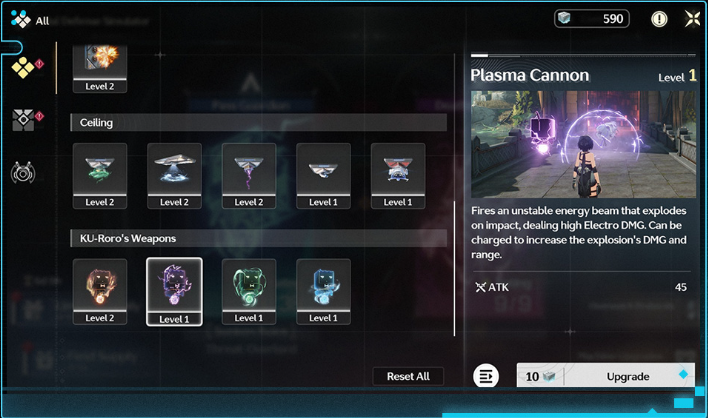Click the exclamation info icon at top
Viewport: 708px width, 418px height.
pyautogui.click(x=659, y=19)
